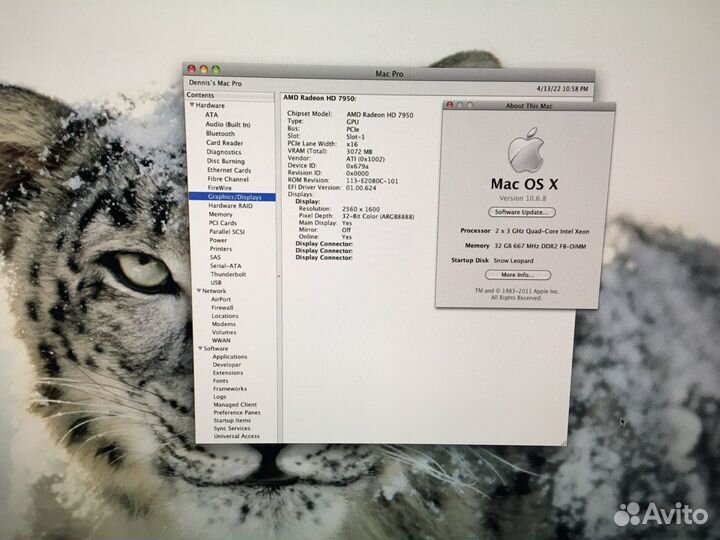Screen dimensions: 720x540
Task: Close the About This Mac window
Action: pos(450,105)
